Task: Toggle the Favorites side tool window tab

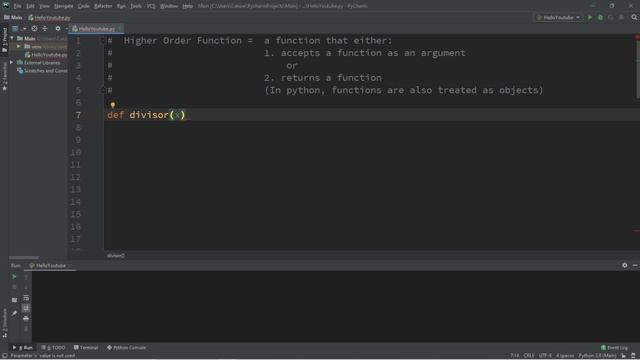Action: 4,77
